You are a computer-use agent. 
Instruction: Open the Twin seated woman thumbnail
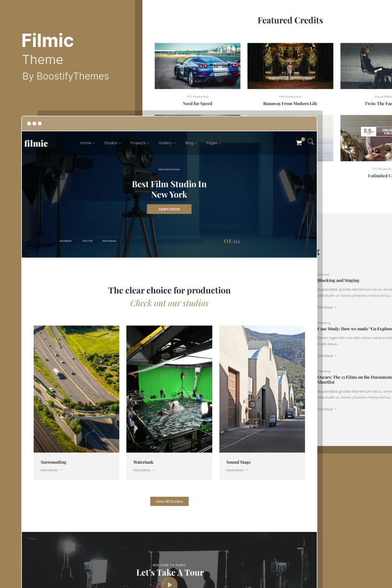click(366, 66)
